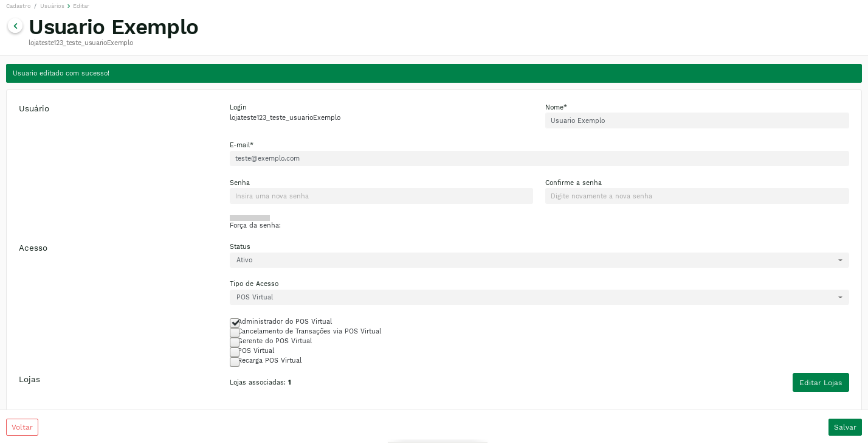Click the login subtitle beneath the page title
868x443 pixels.
point(81,43)
